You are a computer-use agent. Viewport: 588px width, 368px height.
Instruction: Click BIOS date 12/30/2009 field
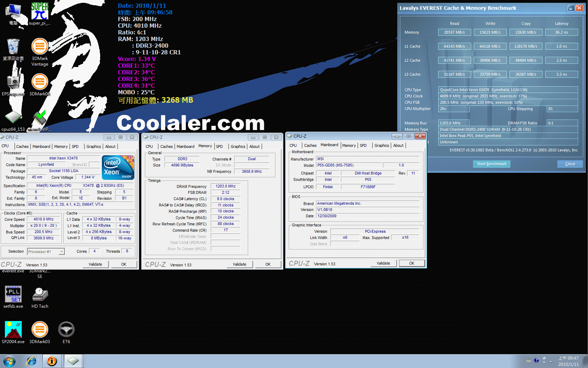[x=367, y=216]
